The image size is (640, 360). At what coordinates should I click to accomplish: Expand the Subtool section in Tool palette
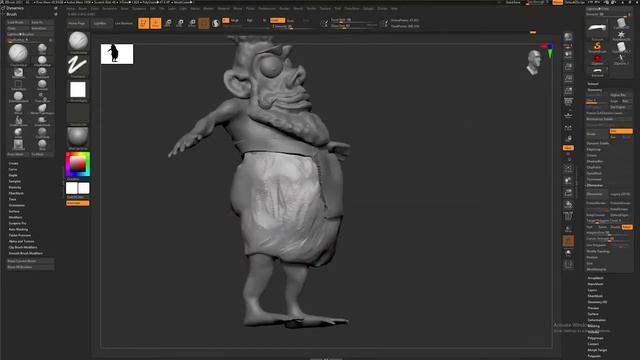593,84
